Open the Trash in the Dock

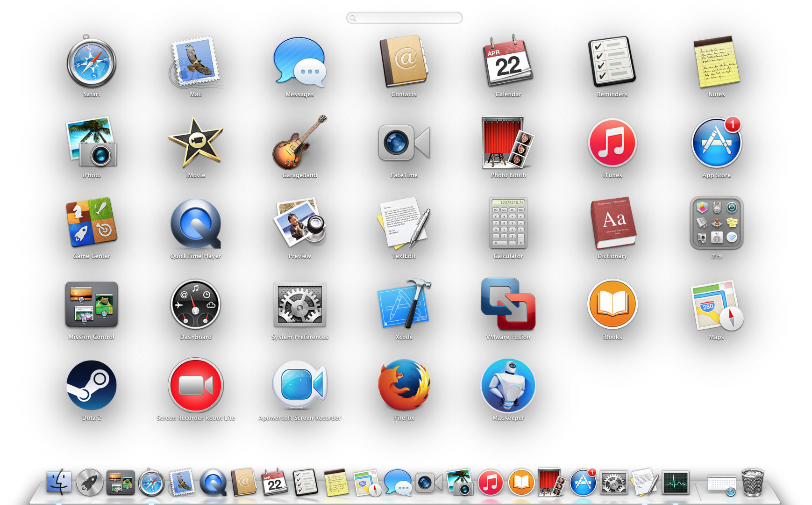tap(752, 482)
